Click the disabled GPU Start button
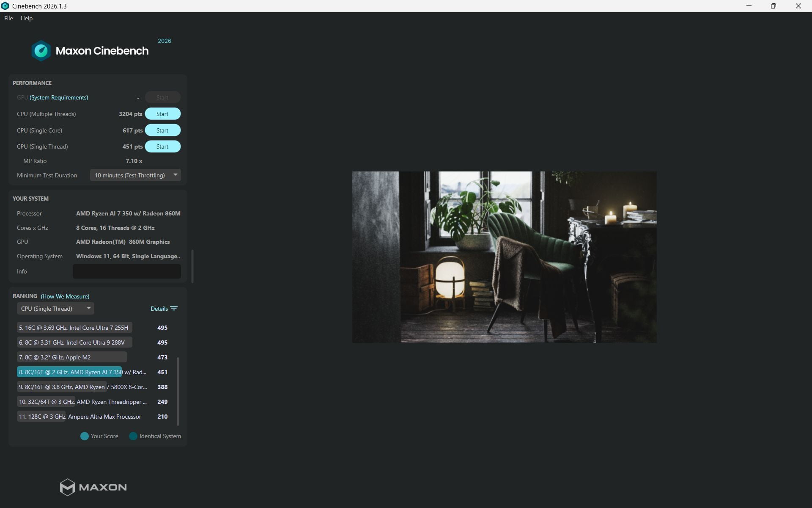The image size is (812, 508). [x=162, y=97]
